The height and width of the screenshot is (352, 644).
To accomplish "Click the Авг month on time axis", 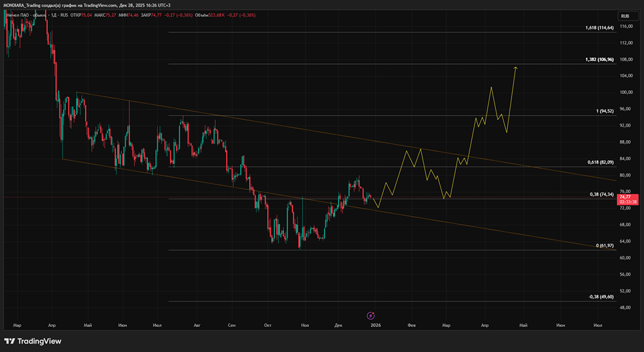I will (197, 326).
